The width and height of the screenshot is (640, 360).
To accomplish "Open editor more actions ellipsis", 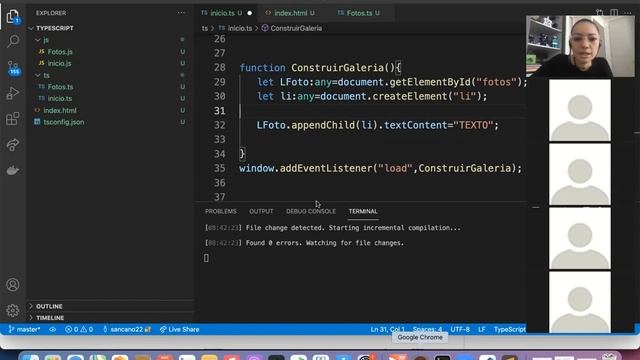I will (628, 13).
